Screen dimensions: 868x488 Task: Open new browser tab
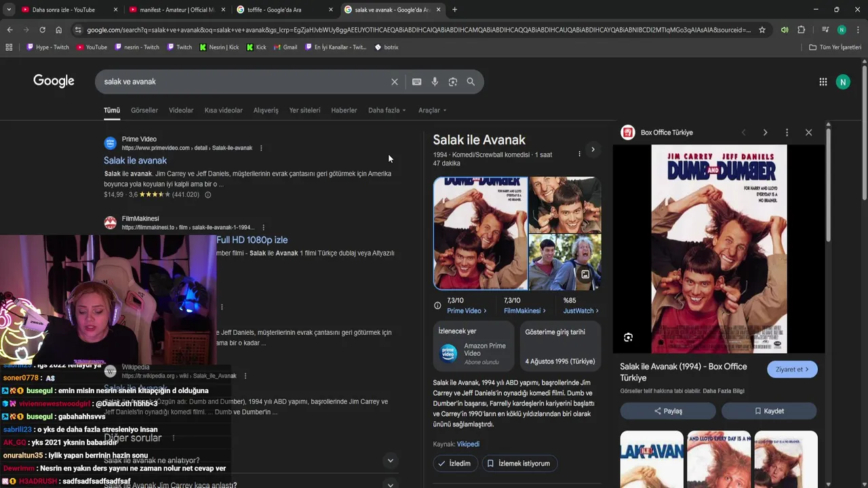click(454, 9)
